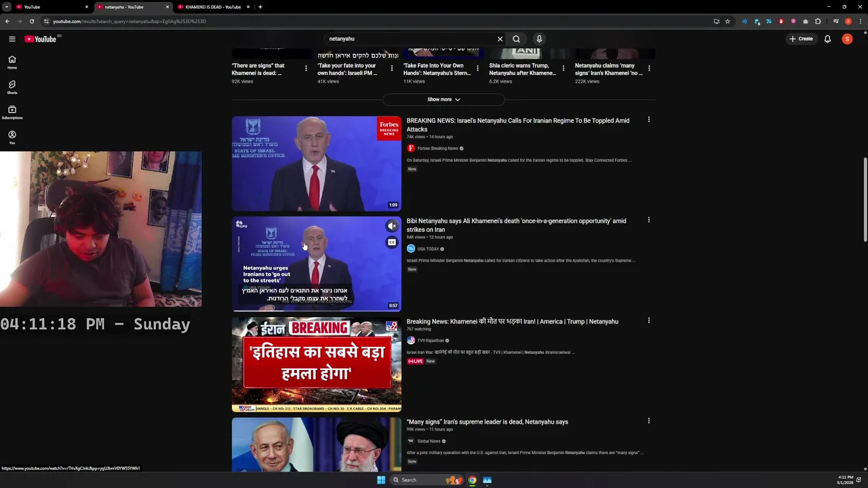
Task: Close the KHAMENEI IS DEAD tab
Action: coord(248,7)
